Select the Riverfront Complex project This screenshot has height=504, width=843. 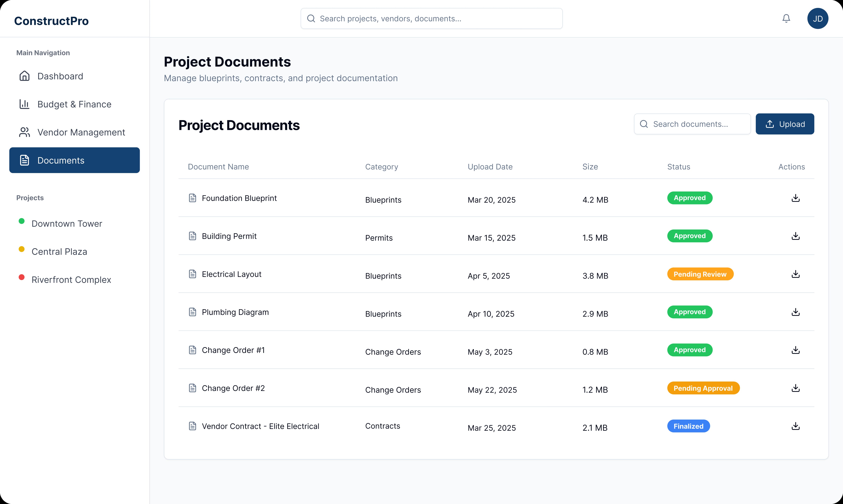coord(71,279)
